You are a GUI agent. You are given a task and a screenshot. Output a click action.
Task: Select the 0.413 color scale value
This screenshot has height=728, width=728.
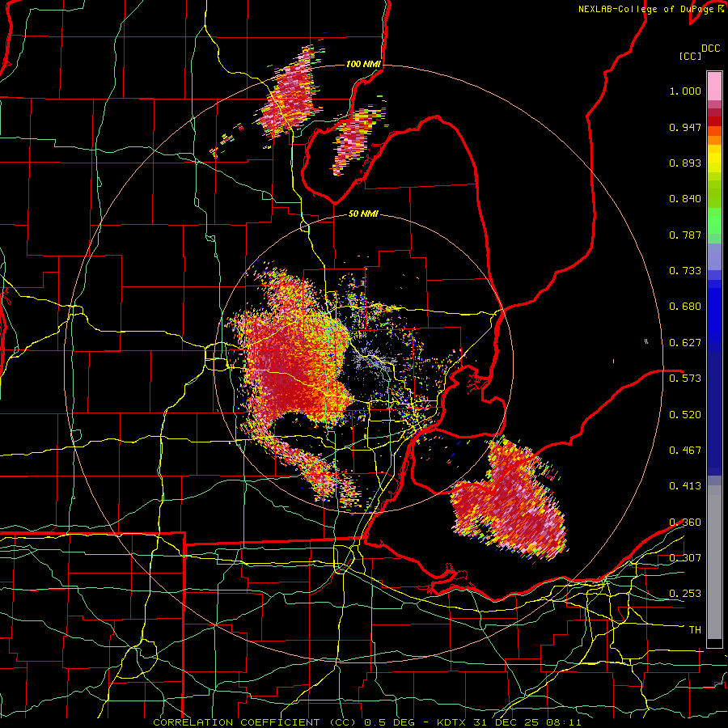tap(685, 486)
